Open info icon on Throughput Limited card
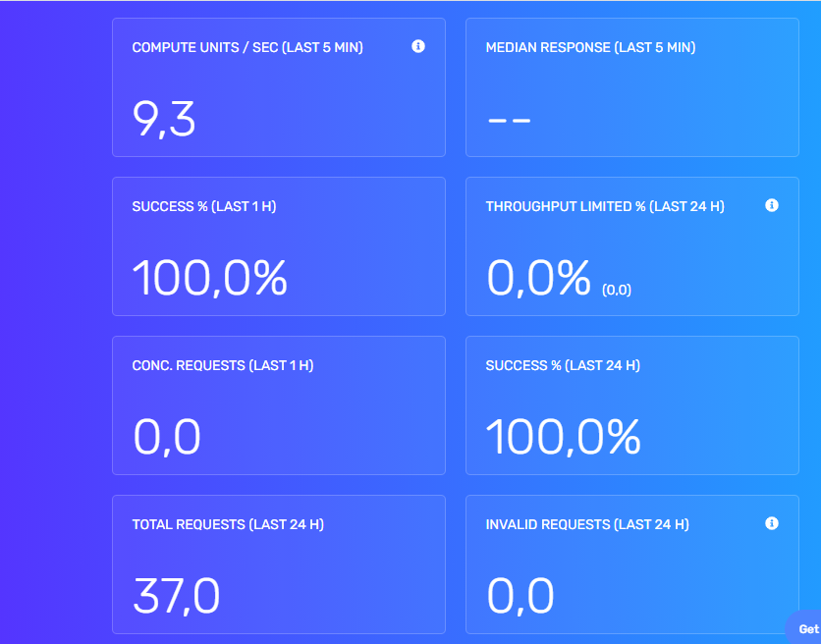Image resolution: width=821 pixels, height=644 pixels. [771, 205]
